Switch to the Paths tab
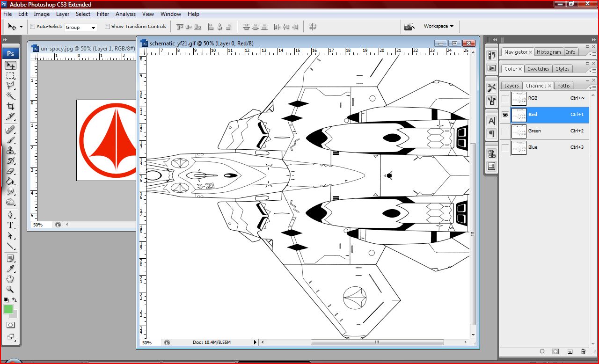599x364 pixels. pos(563,86)
